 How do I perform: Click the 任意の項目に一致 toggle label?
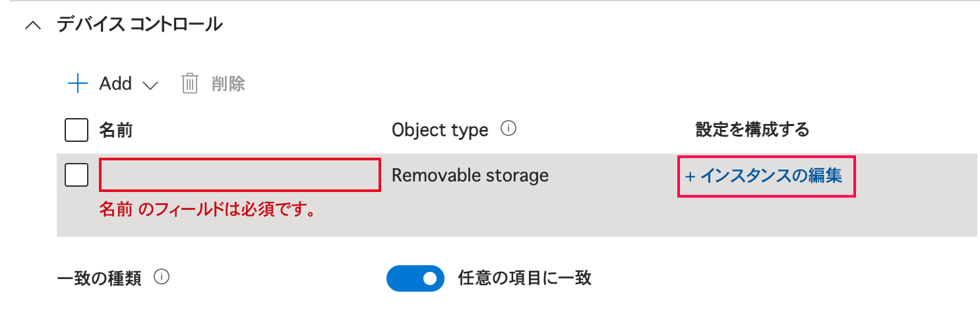pos(524,278)
